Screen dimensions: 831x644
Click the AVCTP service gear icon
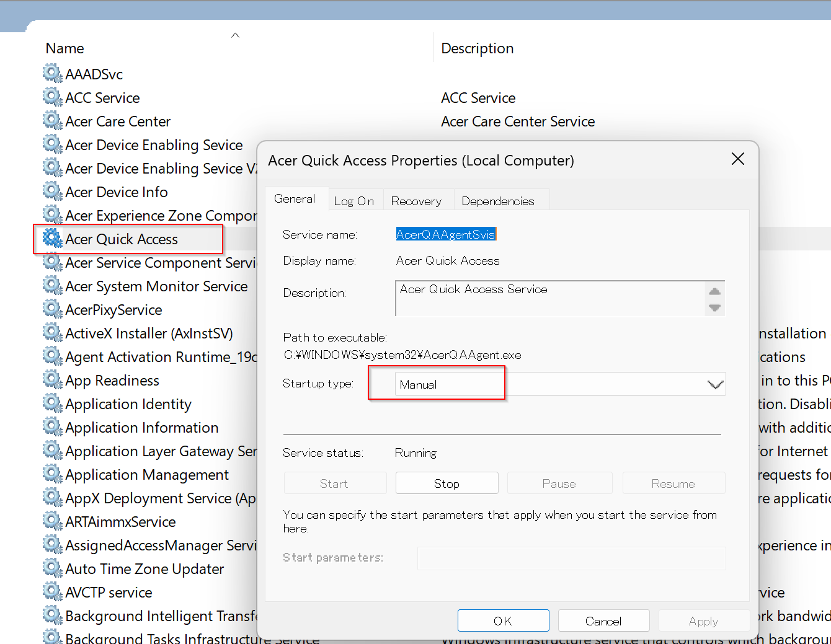[x=53, y=591]
